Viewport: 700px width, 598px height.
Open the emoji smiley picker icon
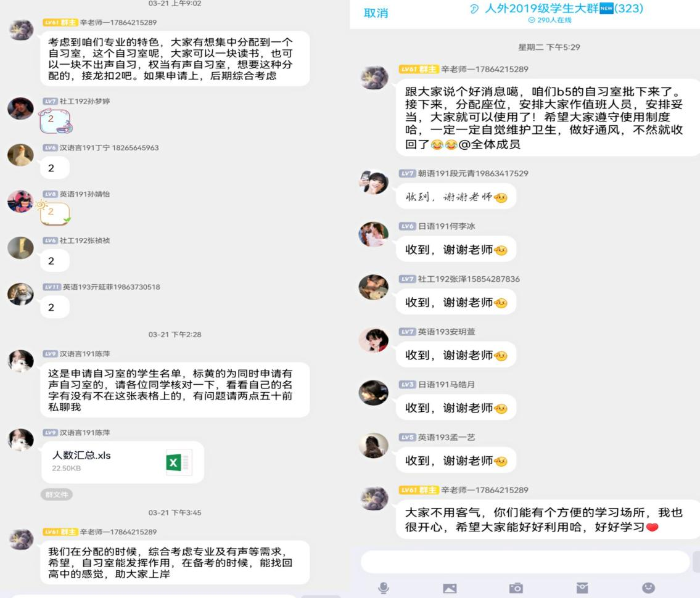pos(648,588)
